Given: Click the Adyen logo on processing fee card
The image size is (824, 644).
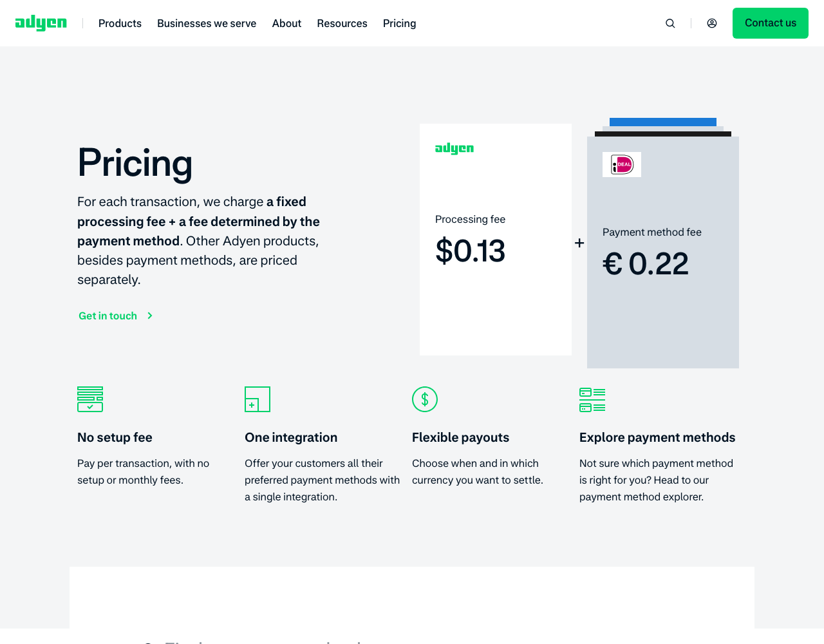Looking at the screenshot, I should [x=454, y=149].
